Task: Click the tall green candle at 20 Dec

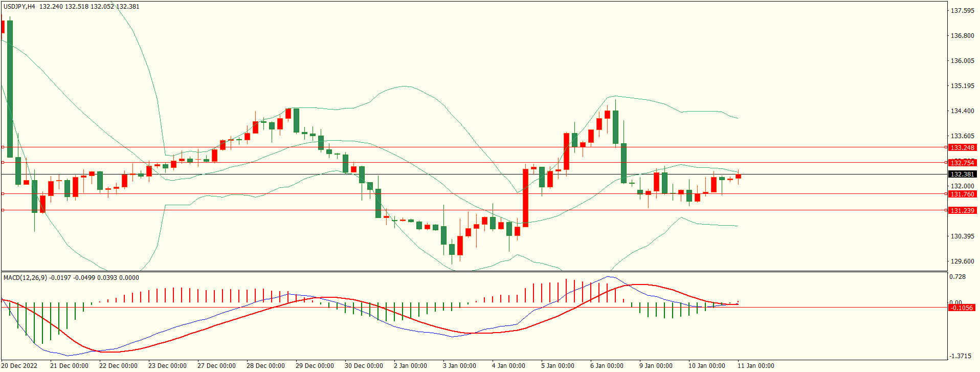Action: (10, 87)
